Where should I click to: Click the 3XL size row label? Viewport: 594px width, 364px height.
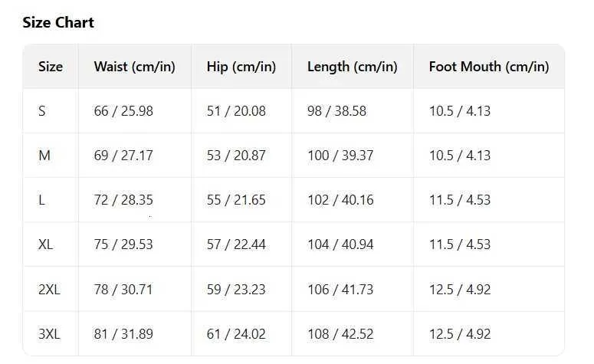(x=49, y=334)
